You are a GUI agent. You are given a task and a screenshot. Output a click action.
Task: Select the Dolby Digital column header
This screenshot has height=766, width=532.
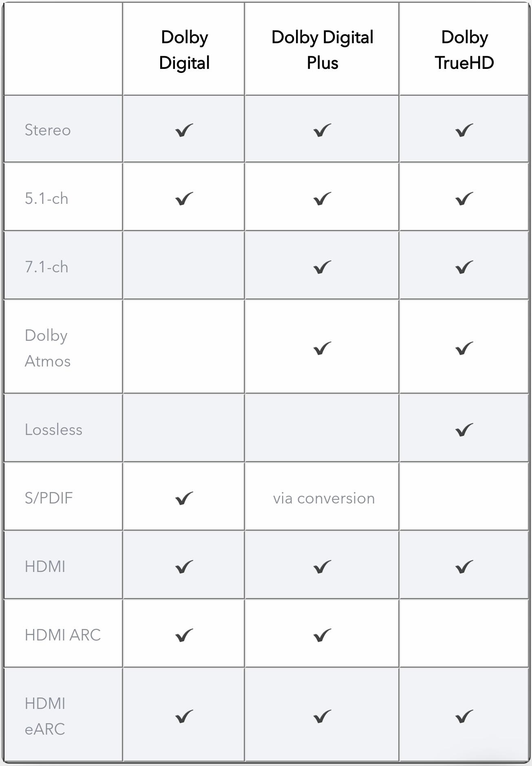(184, 50)
